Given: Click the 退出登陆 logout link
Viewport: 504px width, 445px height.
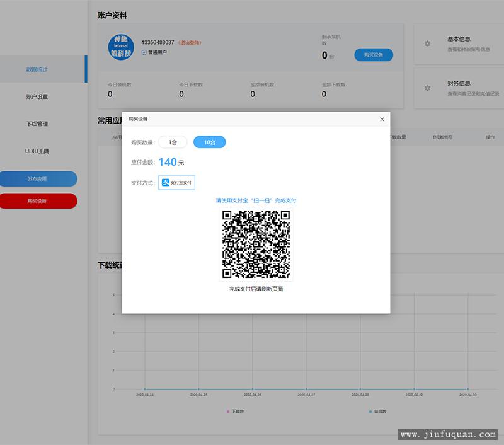Looking at the screenshot, I should point(190,43).
